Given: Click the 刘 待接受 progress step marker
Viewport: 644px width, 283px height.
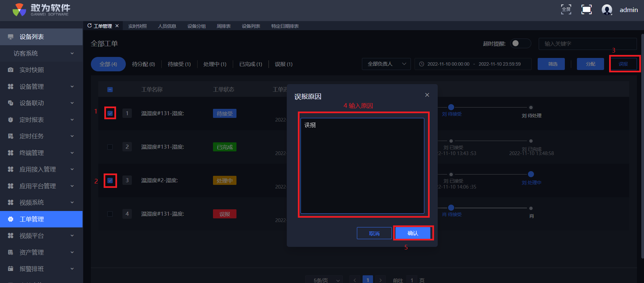Looking at the screenshot, I should pos(451,107).
